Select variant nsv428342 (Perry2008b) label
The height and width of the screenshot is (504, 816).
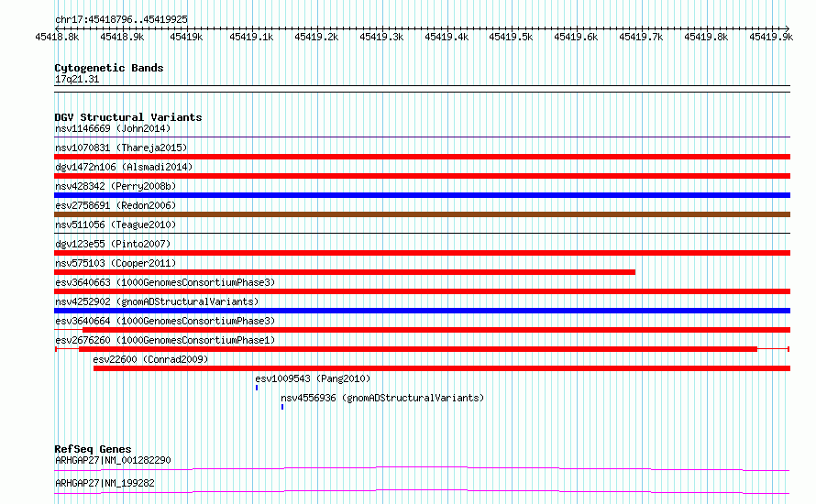click(x=116, y=186)
